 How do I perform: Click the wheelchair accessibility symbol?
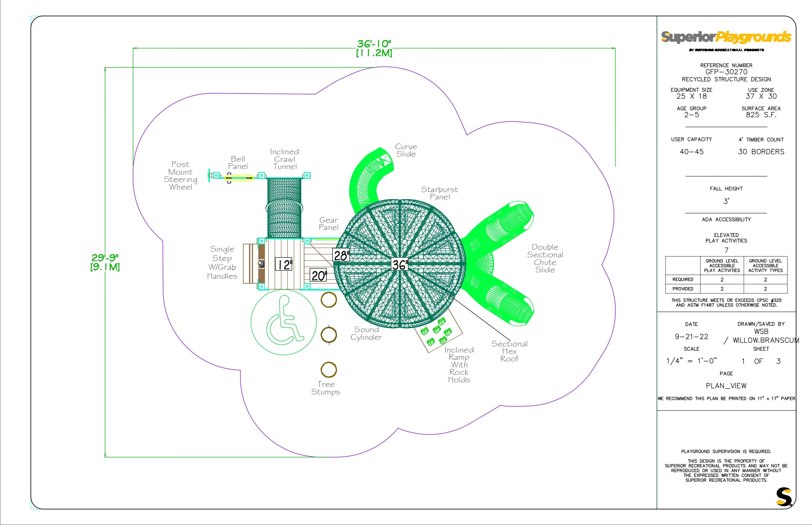[x=284, y=322]
